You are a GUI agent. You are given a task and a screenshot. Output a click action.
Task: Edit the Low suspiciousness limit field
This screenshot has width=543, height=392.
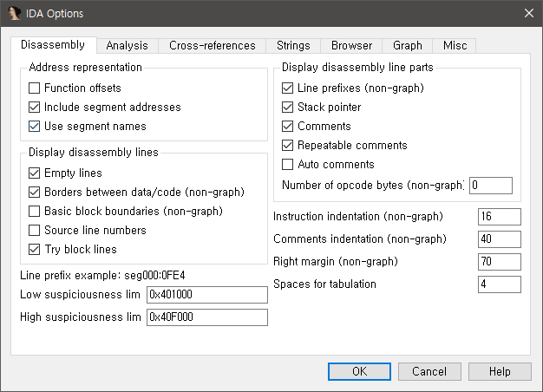207,295
